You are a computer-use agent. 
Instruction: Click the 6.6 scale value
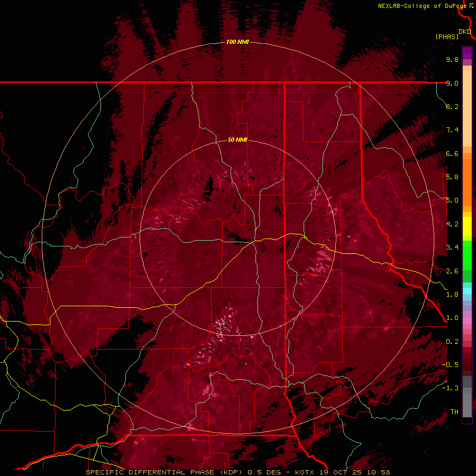coord(452,153)
